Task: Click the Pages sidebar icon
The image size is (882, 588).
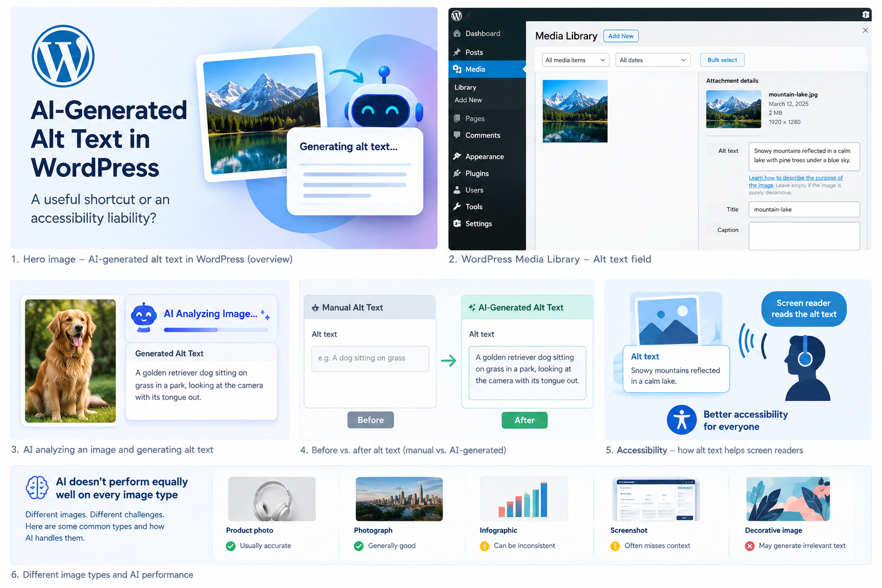Action: tap(457, 118)
